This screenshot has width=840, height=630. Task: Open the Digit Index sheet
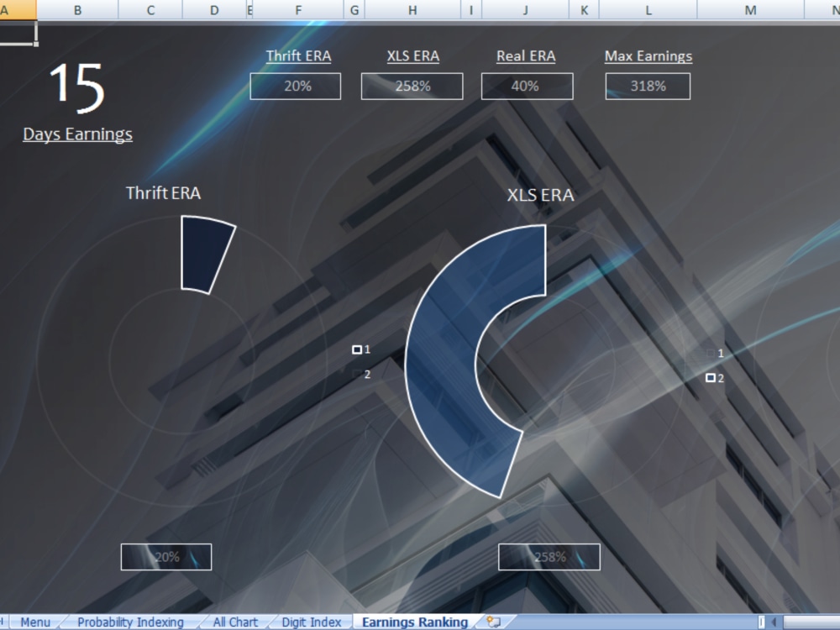(x=311, y=622)
